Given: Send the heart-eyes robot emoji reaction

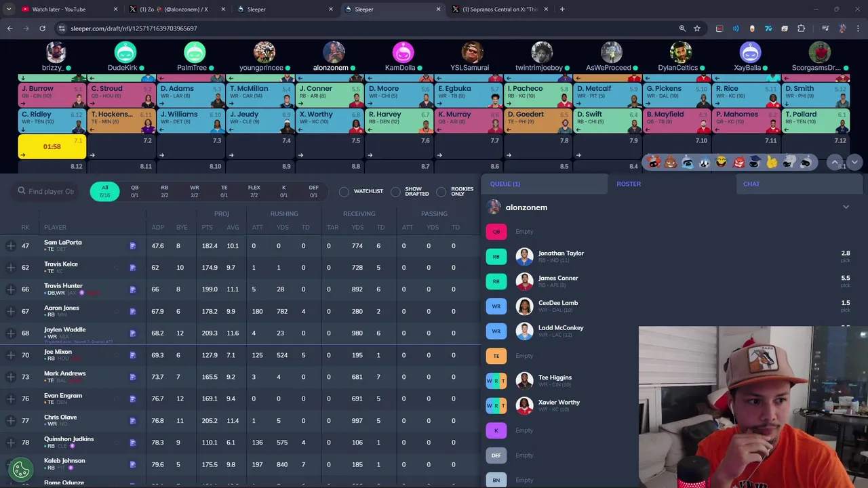Looking at the screenshot, I should 654,163.
